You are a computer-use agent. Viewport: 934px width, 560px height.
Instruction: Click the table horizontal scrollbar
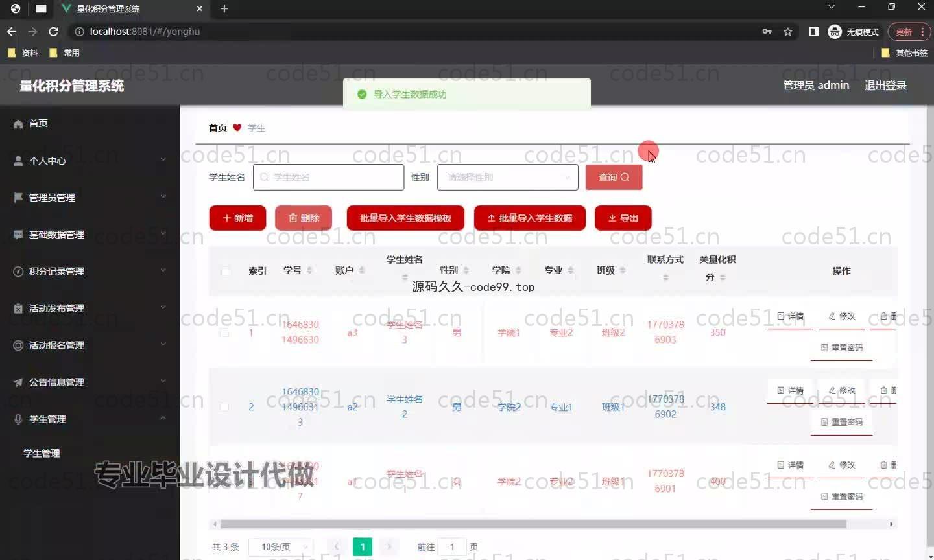[x=533, y=524]
